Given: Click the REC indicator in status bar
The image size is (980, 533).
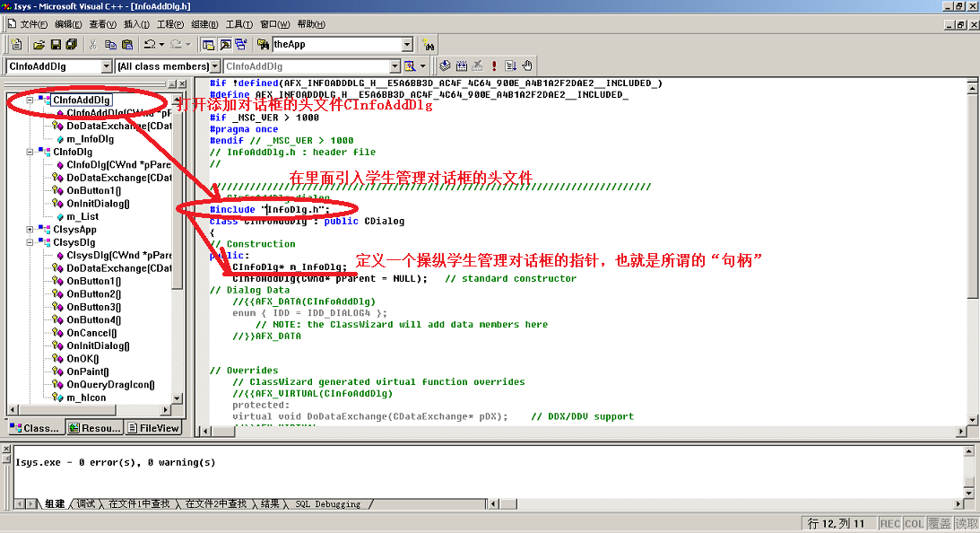Looking at the screenshot, I should pos(890,524).
